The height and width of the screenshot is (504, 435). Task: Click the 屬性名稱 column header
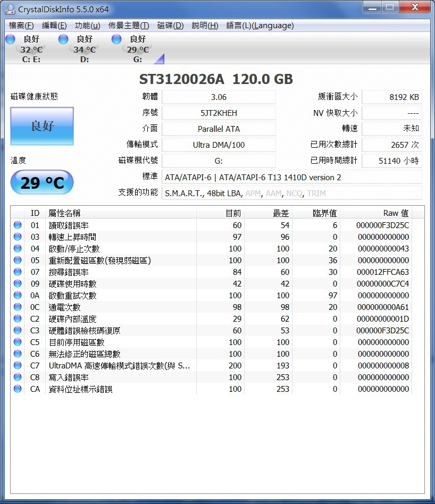point(121,213)
